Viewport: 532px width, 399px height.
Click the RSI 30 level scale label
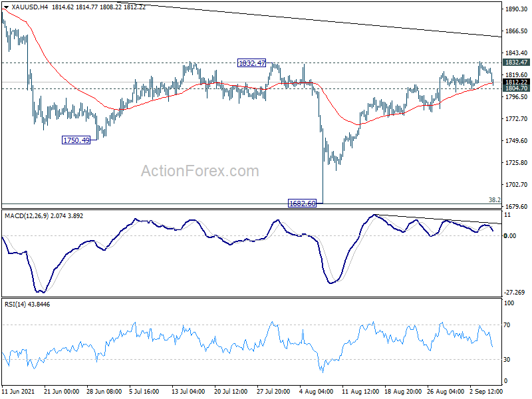tap(507, 359)
